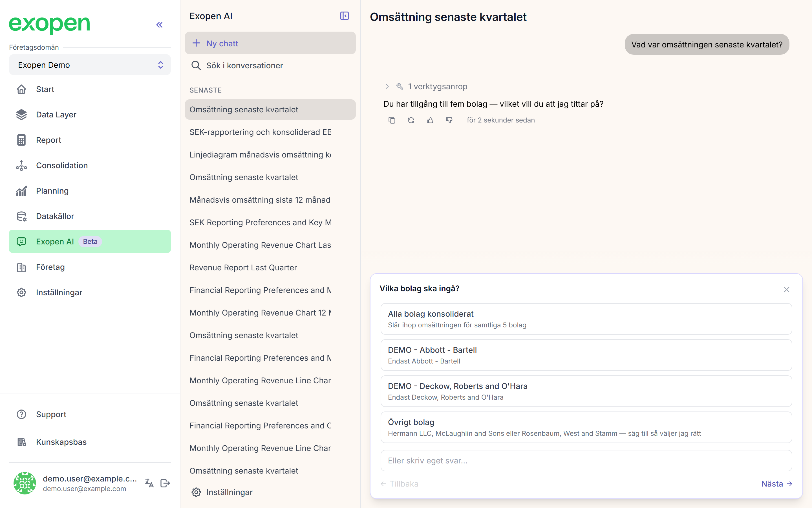Image resolution: width=812 pixels, height=508 pixels.
Task: Click the 'Omsättning senaste kvartalet' chat heading
Action: pos(448,17)
